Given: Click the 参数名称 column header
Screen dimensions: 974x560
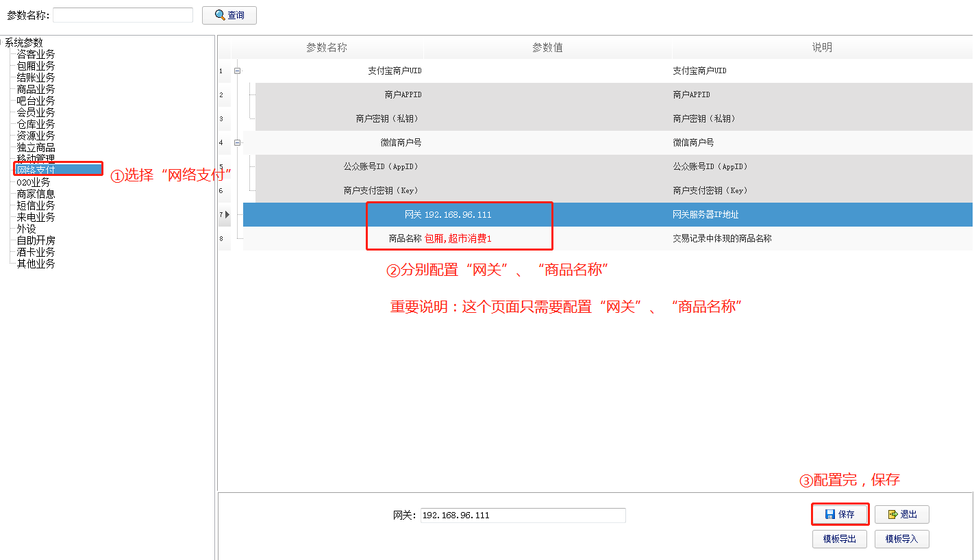Looking at the screenshot, I should tap(327, 47).
